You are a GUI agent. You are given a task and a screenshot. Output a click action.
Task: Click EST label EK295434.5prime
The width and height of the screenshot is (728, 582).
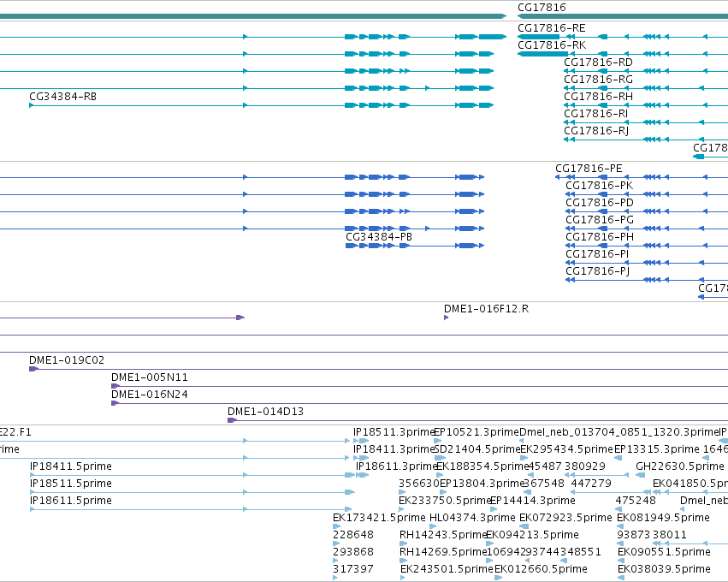(567, 450)
